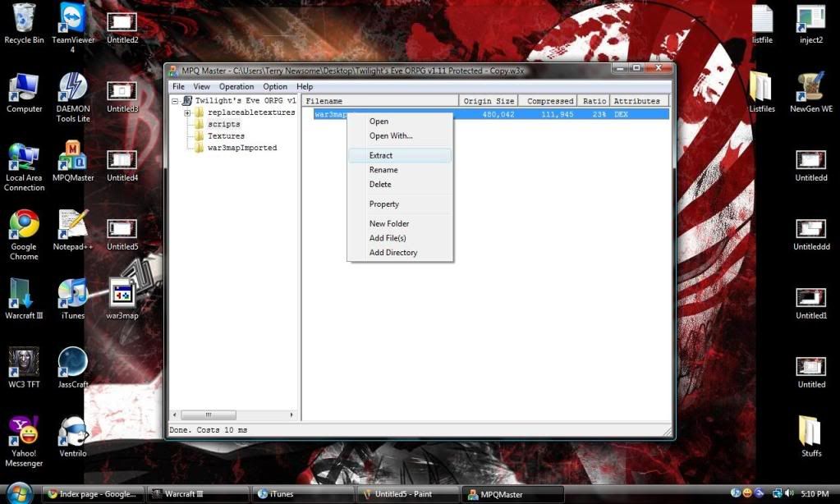Launch DAEMON Tools Lite shortcut

click(x=73, y=98)
